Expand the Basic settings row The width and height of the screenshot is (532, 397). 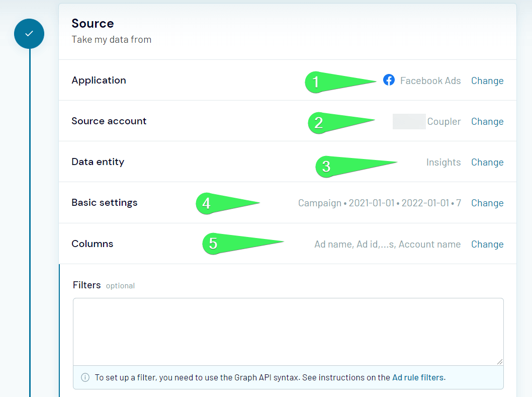288,203
